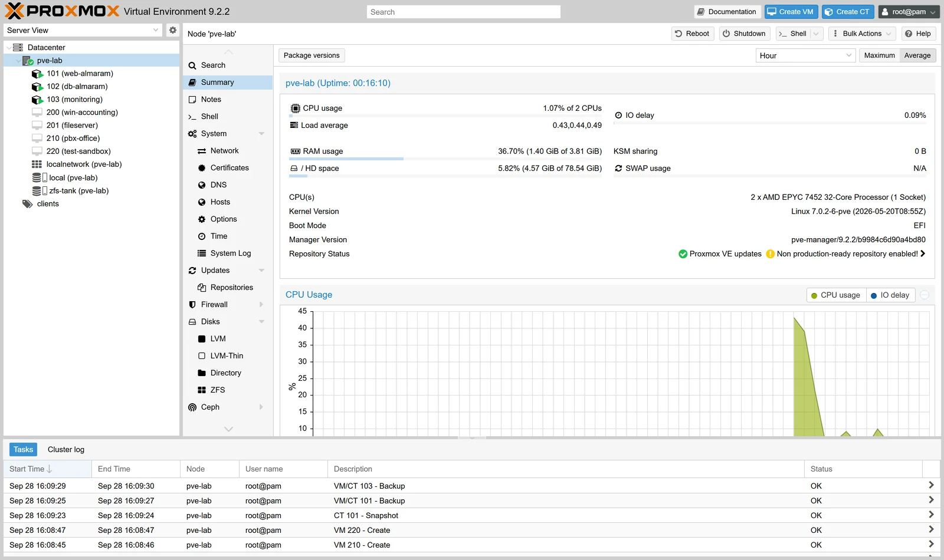Open the Hour timeframe dropdown
This screenshot has height=560, width=944.
[x=849, y=55]
